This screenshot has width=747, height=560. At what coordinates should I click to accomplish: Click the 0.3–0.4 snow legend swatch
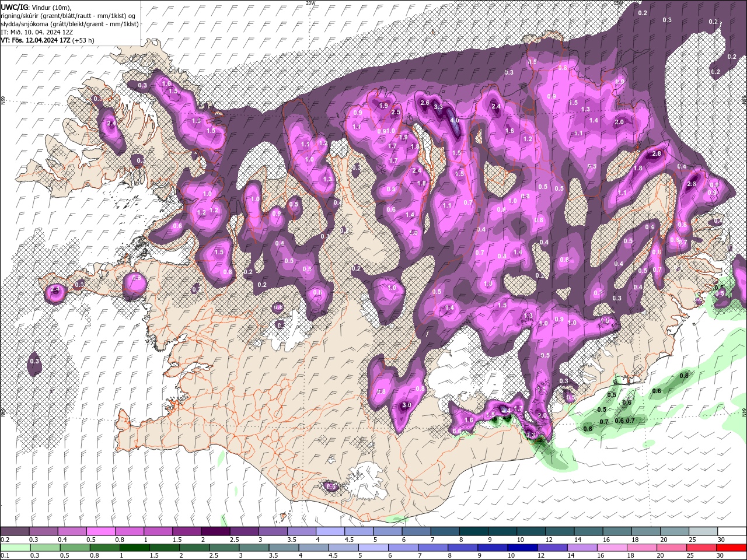coord(43,531)
